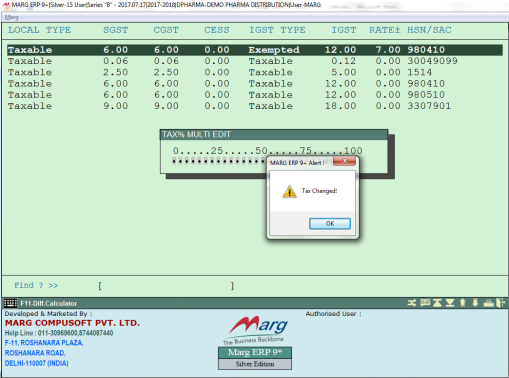The height and width of the screenshot is (378, 509).
Task: Click the Marg logo in the footer
Action: pyautogui.click(x=255, y=330)
